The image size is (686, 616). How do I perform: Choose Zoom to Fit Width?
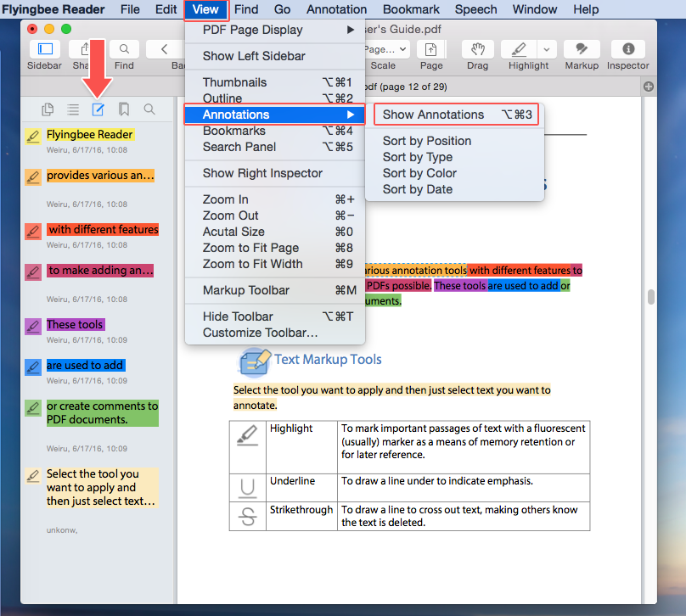pyautogui.click(x=275, y=264)
